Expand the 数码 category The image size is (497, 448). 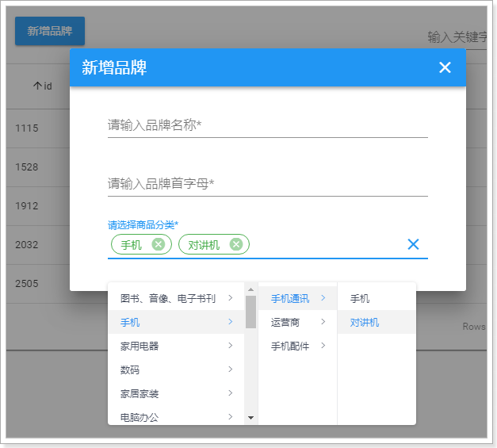(x=176, y=370)
